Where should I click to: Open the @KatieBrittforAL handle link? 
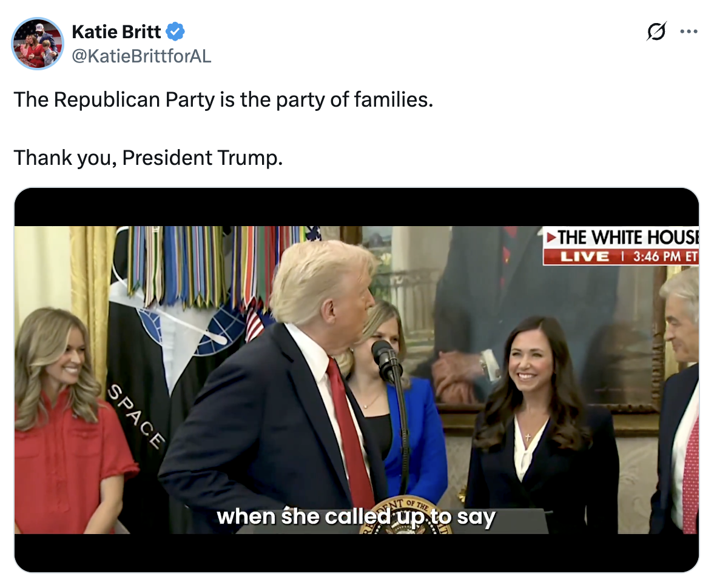pos(142,56)
